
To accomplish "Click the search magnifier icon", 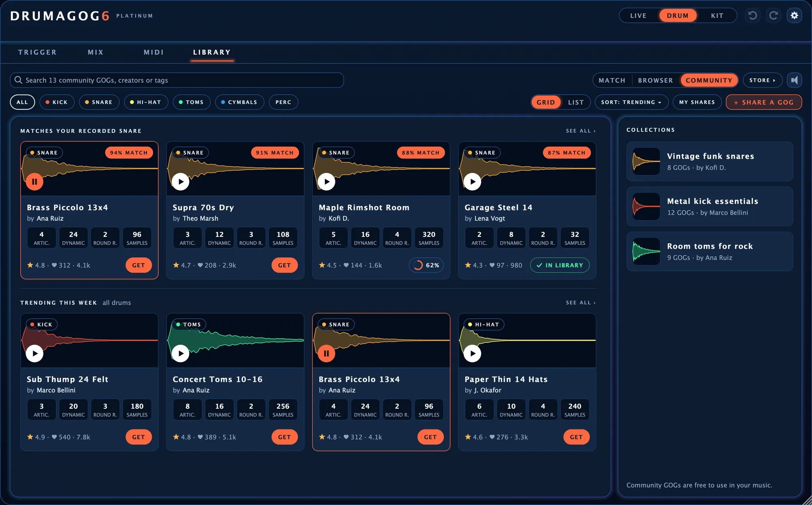I will coord(18,80).
